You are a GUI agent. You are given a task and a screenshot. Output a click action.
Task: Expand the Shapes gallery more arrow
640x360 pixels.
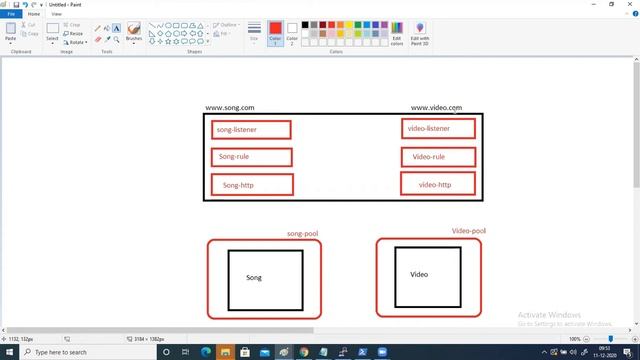click(x=208, y=41)
